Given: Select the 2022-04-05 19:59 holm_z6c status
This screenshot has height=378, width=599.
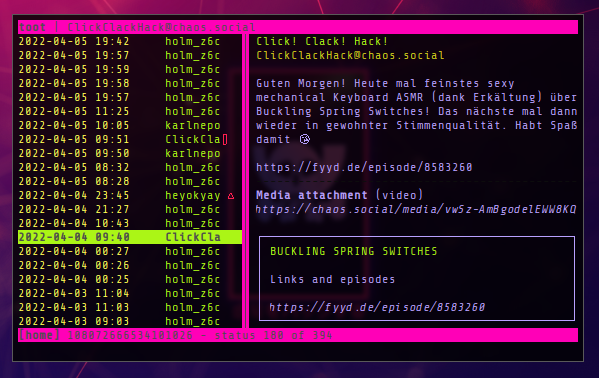Looking at the screenshot, I should (130, 69).
